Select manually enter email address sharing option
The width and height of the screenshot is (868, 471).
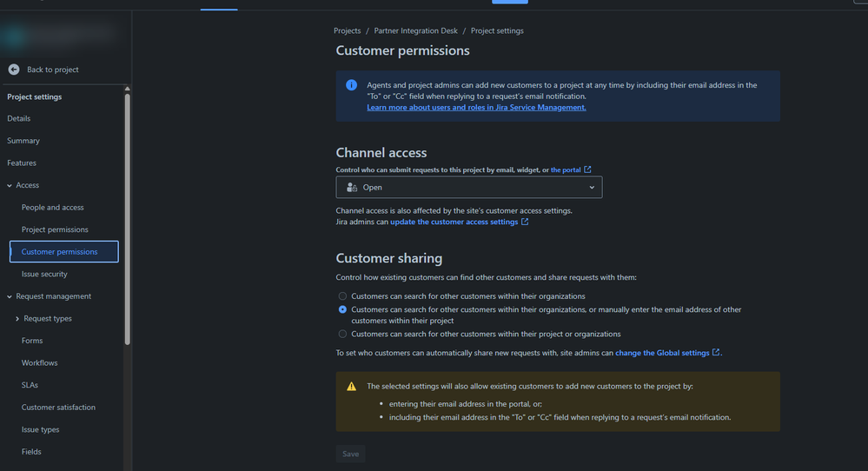[x=342, y=309]
